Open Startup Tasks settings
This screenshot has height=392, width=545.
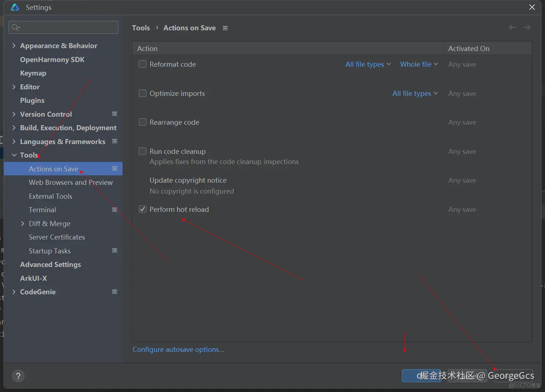tap(50, 251)
